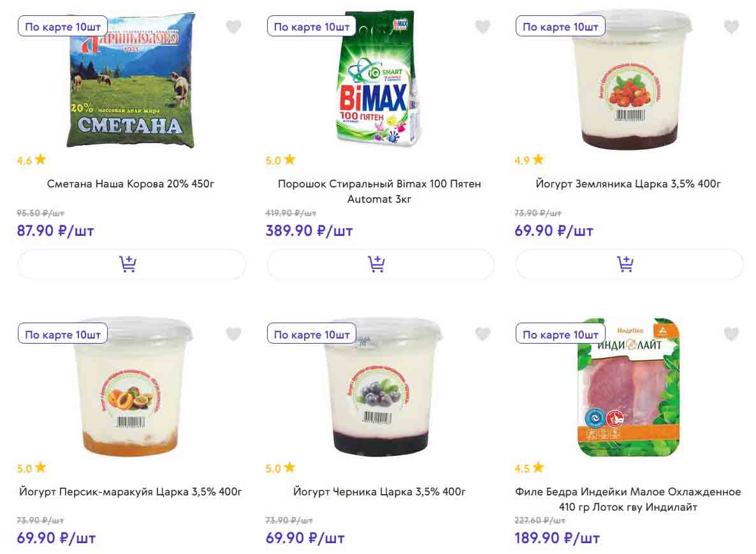Open Йогурт Черника Царка 3,5% 400г
Screen dimensions: 756x554
(379, 492)
